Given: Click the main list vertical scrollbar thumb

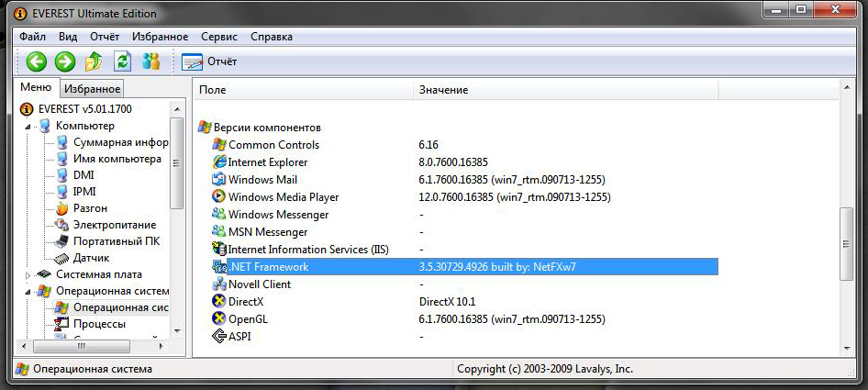Looking at the screenshot, I should point(846,244).
